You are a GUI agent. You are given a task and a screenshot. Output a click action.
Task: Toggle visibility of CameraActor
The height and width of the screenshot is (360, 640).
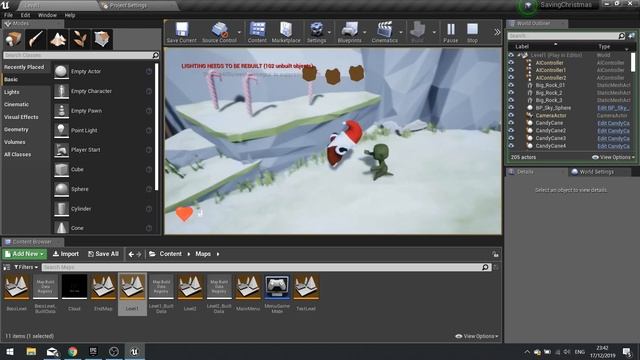tap(511, 116)
